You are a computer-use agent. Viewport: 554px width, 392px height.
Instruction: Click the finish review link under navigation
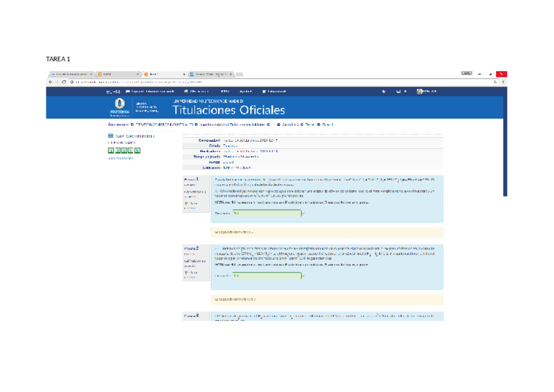point(118,157)
